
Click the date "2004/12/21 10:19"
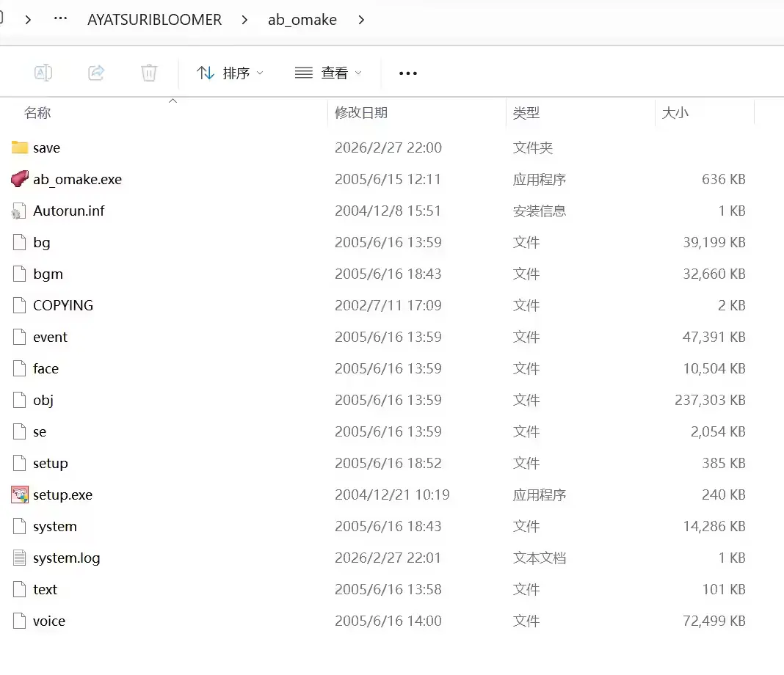coord(392,495)
